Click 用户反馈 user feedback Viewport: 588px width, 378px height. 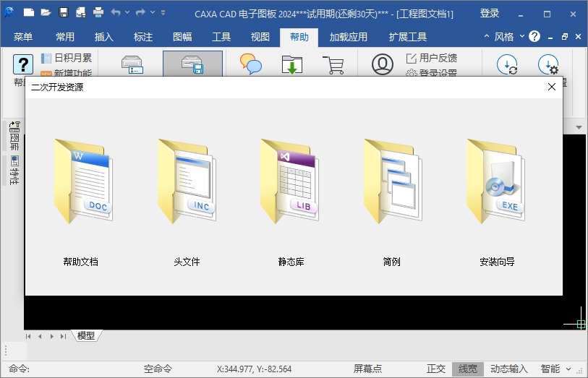click(x=438, y=58)
